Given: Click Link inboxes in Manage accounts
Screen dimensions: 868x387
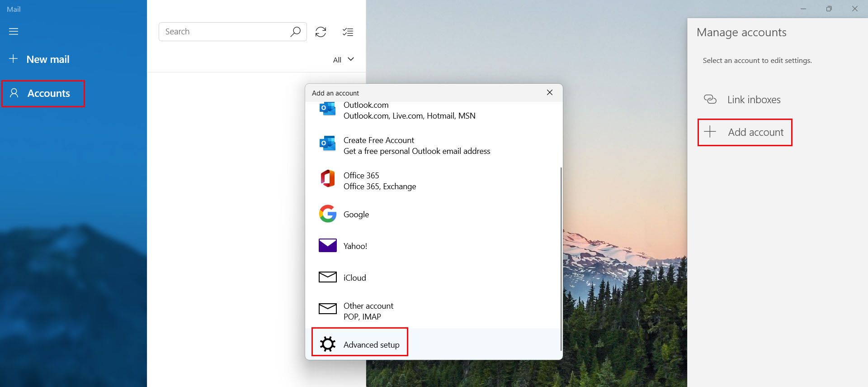Looking at the screenshot, I should click(742, 100).
